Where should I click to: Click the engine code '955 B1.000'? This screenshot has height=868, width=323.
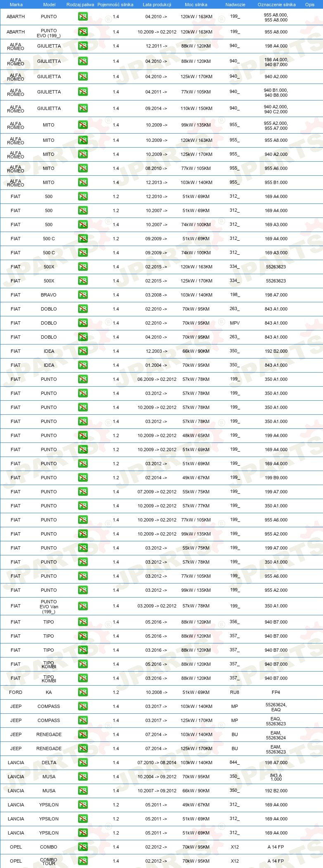(x=276, y=182)
